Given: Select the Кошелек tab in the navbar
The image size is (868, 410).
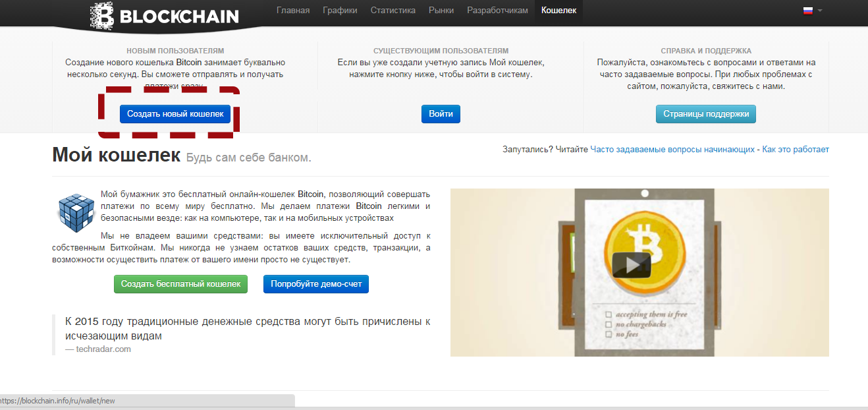Looking at the screenshot, I should click(558, 11).
